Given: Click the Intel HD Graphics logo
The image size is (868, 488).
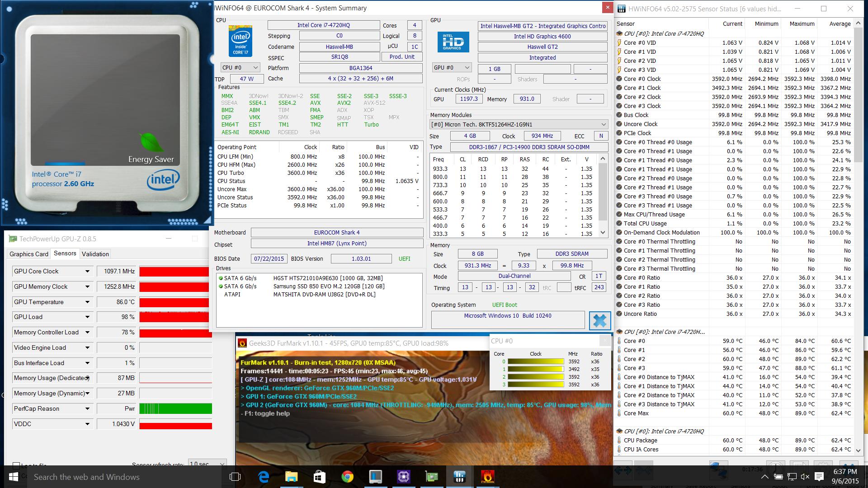Looking at the screenshot, I should tap(453, 42).
